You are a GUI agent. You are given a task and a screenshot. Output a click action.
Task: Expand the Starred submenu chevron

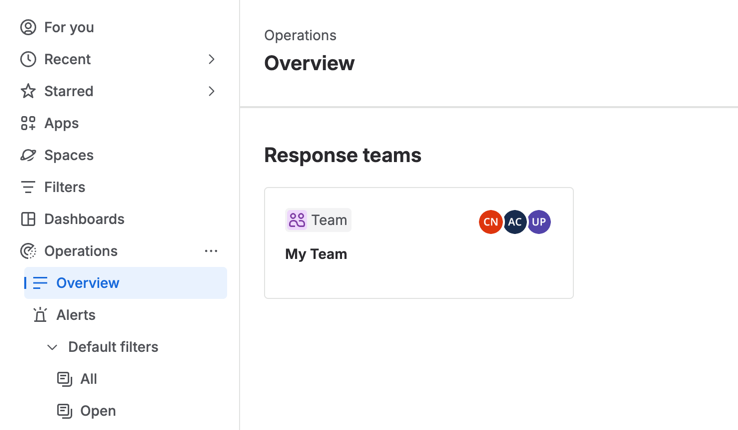[211, 91]
